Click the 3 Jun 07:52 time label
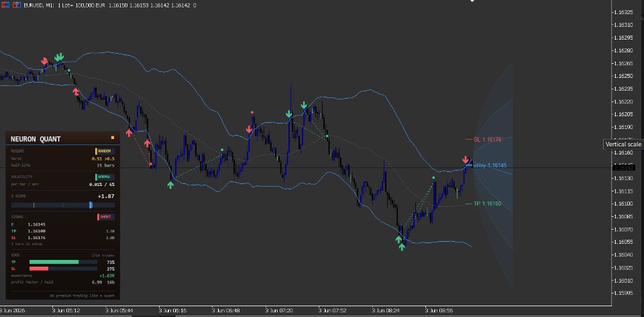 click(x=333, y=310)
